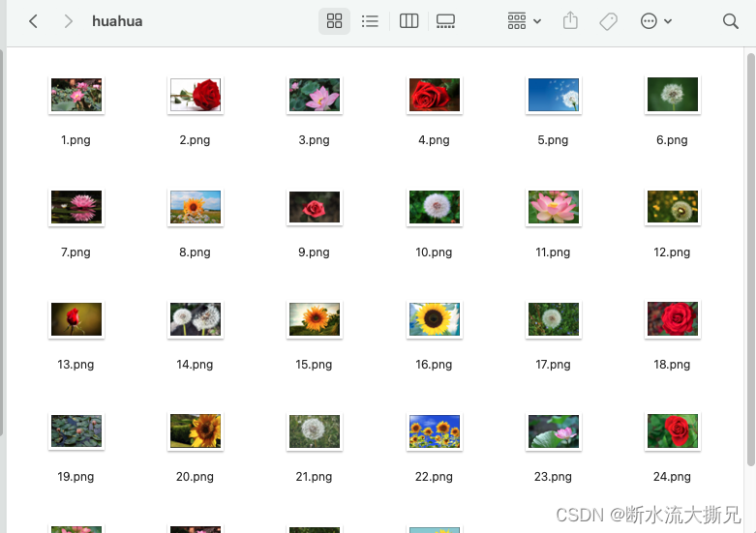Select the 22.png sunflower field thumbnail
Screen dimensions: 756x533
click(435, 431)
